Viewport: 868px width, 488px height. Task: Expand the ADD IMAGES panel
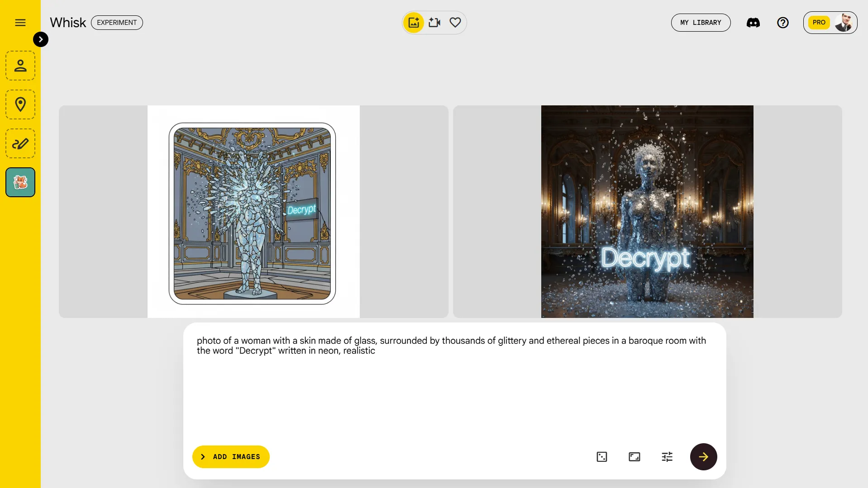coord(231,457)
